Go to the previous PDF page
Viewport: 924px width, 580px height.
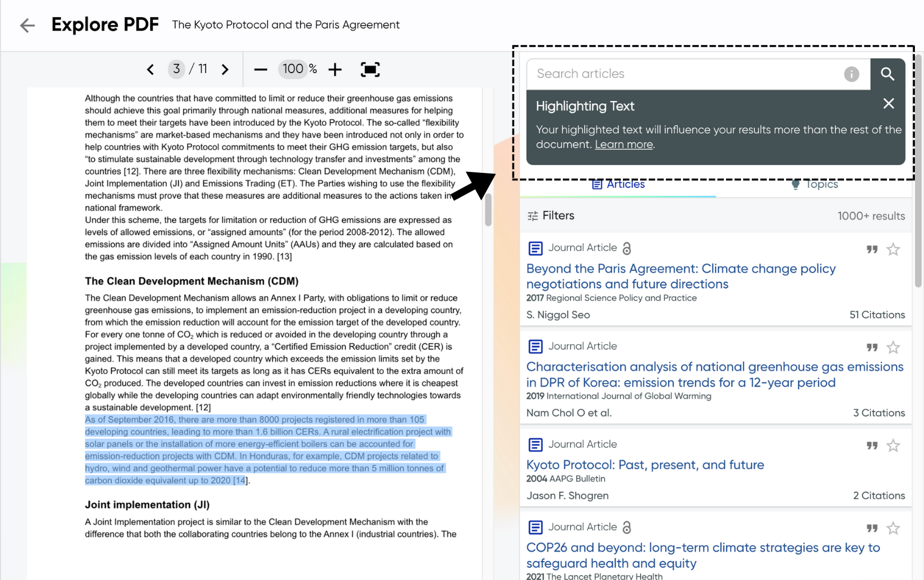click(151, 69)
